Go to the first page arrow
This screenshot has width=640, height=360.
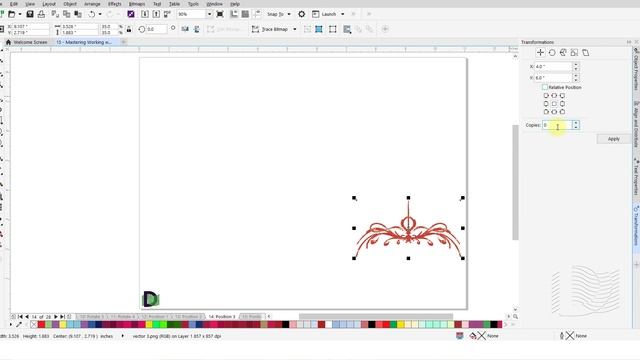[20, 317]
